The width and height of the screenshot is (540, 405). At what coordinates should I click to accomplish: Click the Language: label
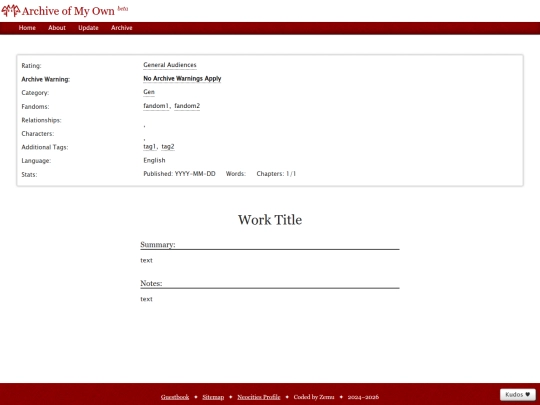(36, 161)
